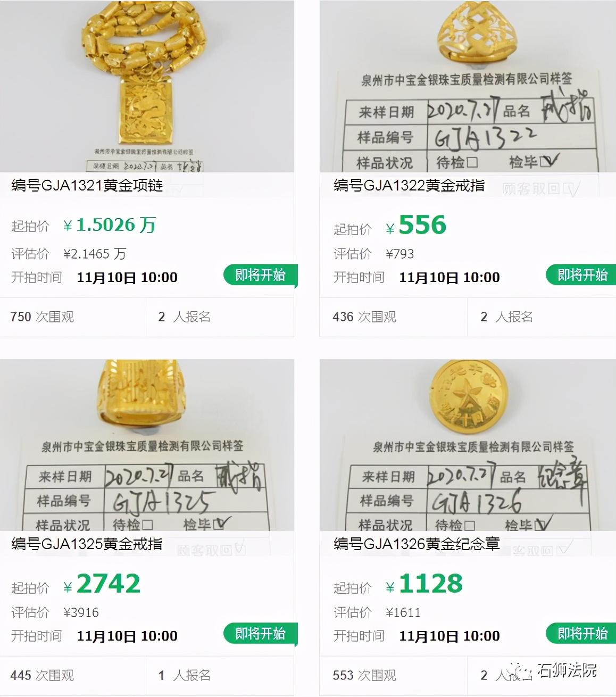This screenshot has width=616, height=697.
Task: Select starting price ¥556
Action: coord(416,225)
